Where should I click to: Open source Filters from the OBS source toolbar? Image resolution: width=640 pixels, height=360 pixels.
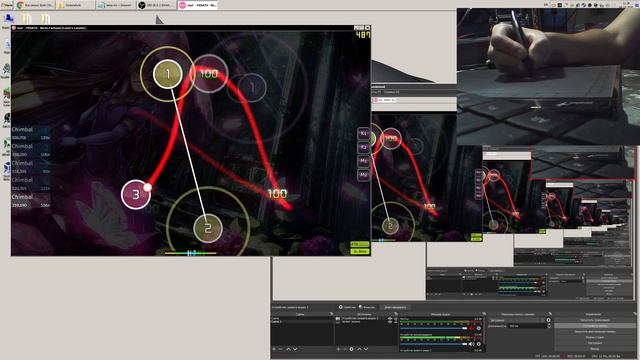(367, 307)
